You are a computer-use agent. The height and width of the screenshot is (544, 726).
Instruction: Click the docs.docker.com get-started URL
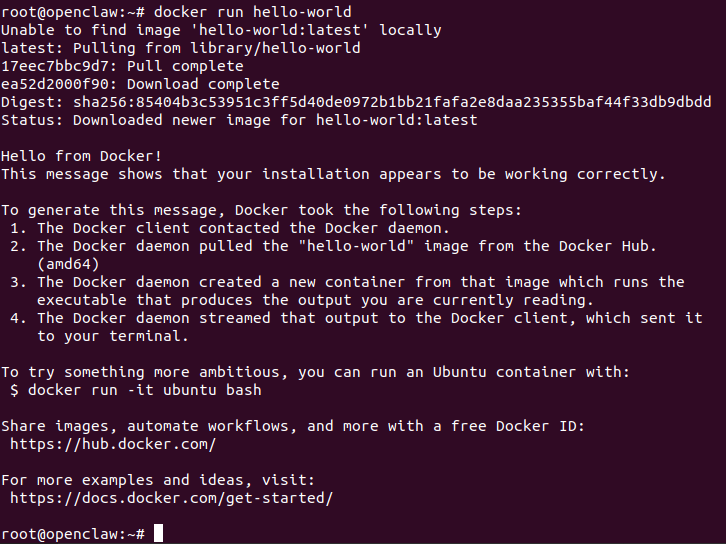[x=171, y=498]
